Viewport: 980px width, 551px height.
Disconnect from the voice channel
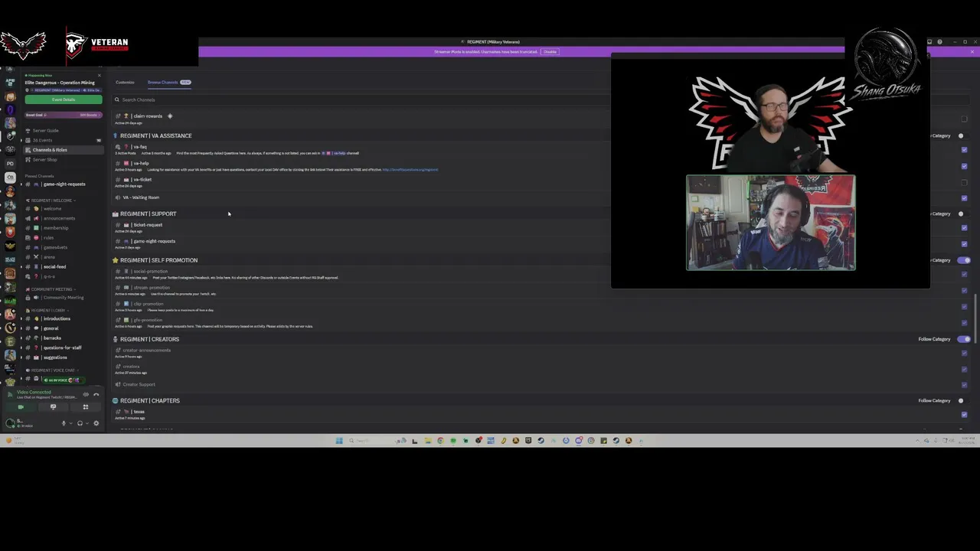coord(96,394)
